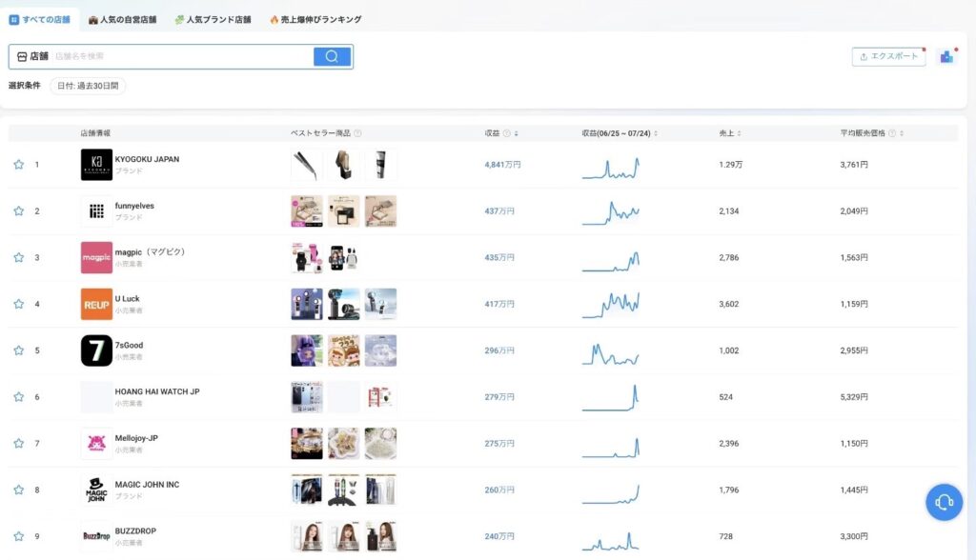The width and height of the screenshot is (976, 560).
Task: Open 7sGood second bestseller thumbnail
Action: click(343, 350)
